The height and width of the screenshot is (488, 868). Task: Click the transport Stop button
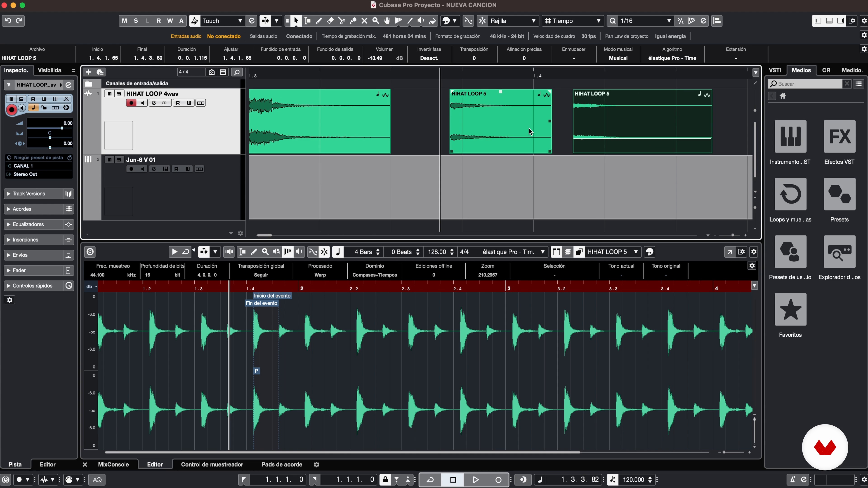click(x=453, y=480)
